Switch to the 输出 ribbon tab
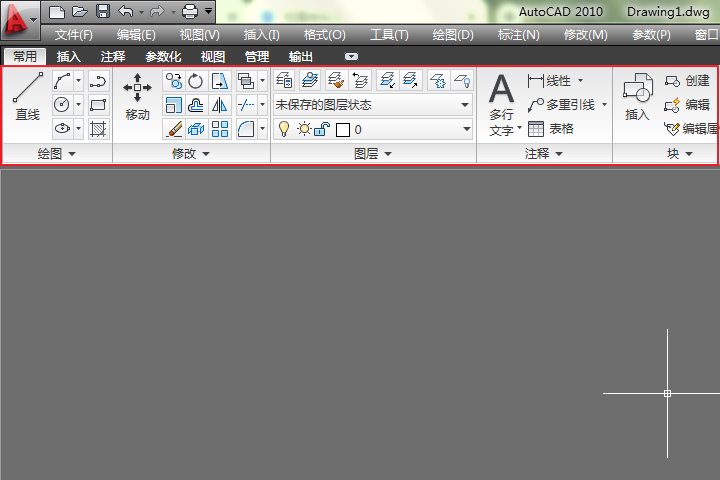The width and height of the screenshot is (720, 480). [x=301, y=56]
